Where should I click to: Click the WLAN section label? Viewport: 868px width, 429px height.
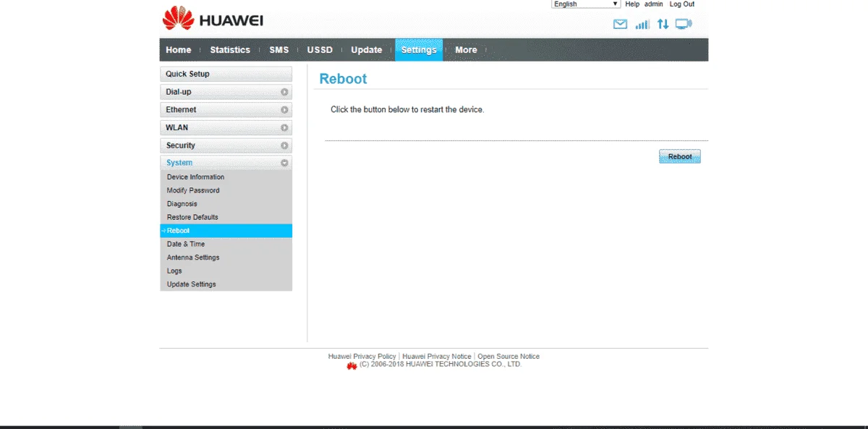click(x=177, y=127)
